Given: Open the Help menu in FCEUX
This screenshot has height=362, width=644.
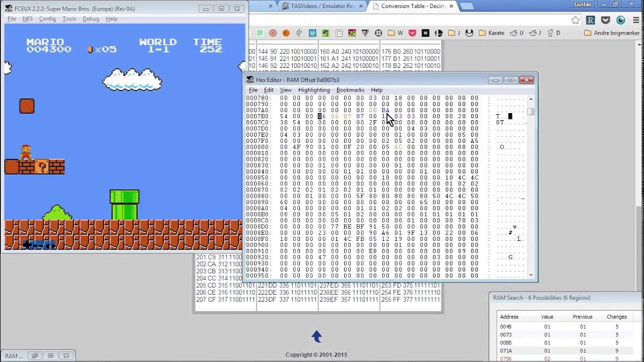Looking at the screenshot, I should coord(112,19).
